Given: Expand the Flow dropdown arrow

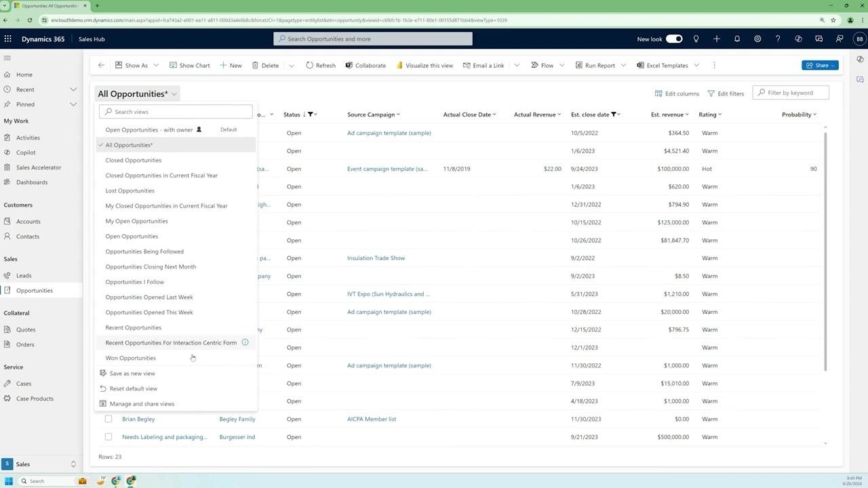Looking at the screenshot, I should (x=561, y=65).
